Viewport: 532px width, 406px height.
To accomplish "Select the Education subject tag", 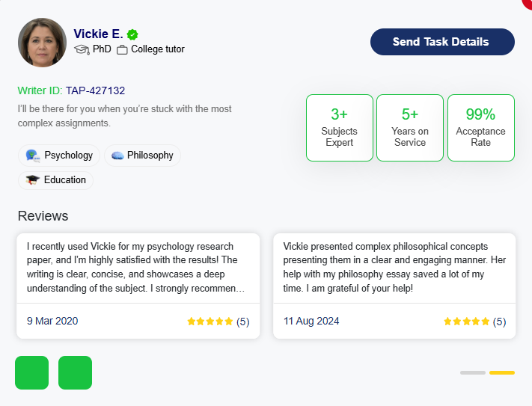I will tap(55, 180).
